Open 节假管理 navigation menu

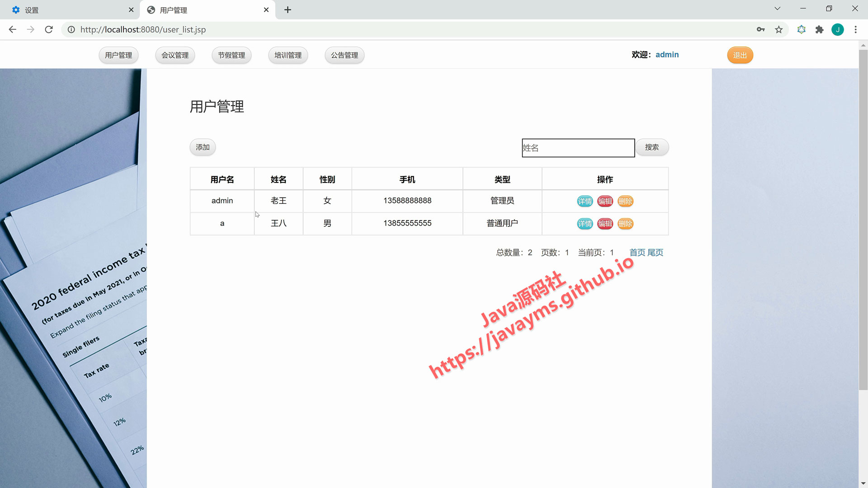(231, 55)
